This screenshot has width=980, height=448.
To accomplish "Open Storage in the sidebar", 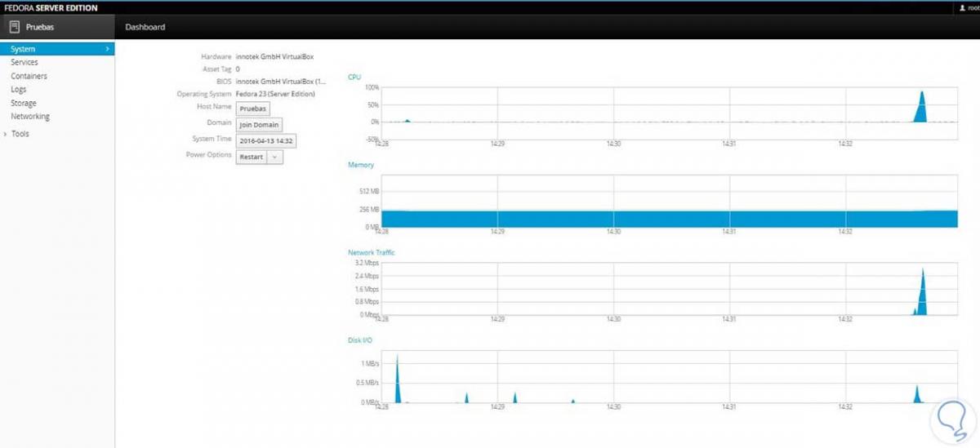I will (23, 104).
